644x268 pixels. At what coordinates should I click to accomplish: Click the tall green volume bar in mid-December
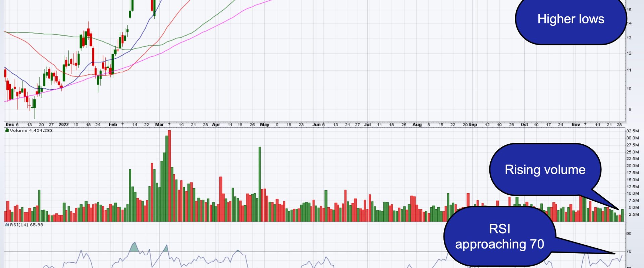pyautogui.click(x=39, y=206)
